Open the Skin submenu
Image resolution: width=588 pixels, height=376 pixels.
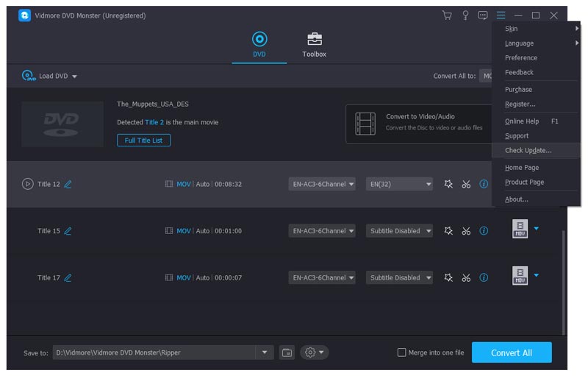point(537,29)
